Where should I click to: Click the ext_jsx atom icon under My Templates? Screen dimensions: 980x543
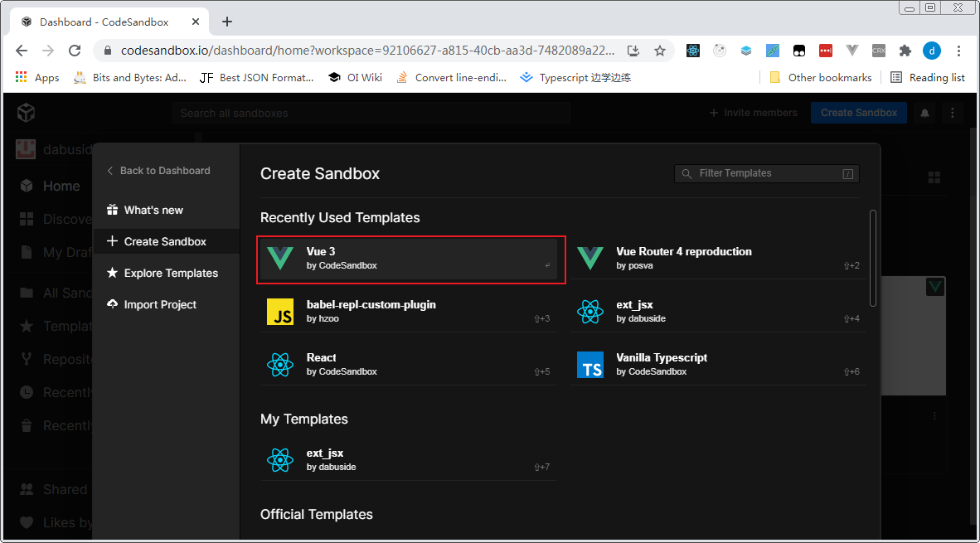tap(280, 459)
